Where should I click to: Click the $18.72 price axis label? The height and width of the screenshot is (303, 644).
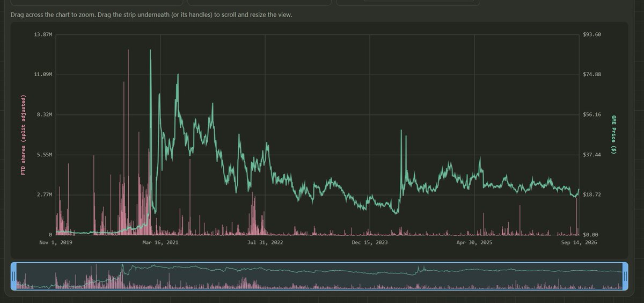click(592, 194)
